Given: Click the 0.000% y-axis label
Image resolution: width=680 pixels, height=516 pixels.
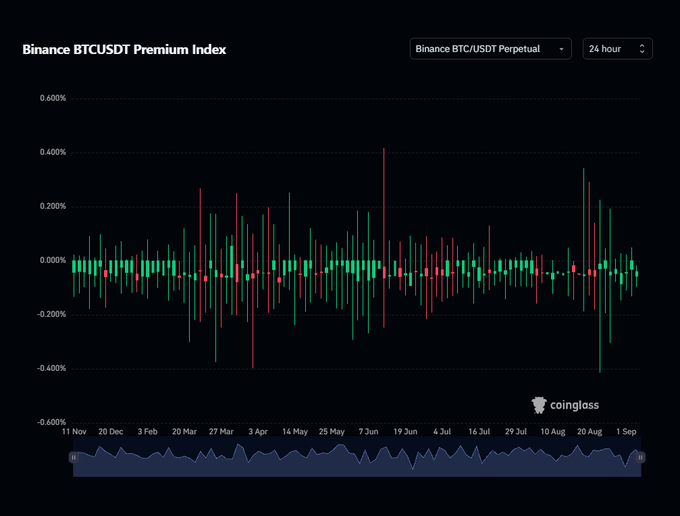Looking at the screenshot, I should tap(53, 260).
